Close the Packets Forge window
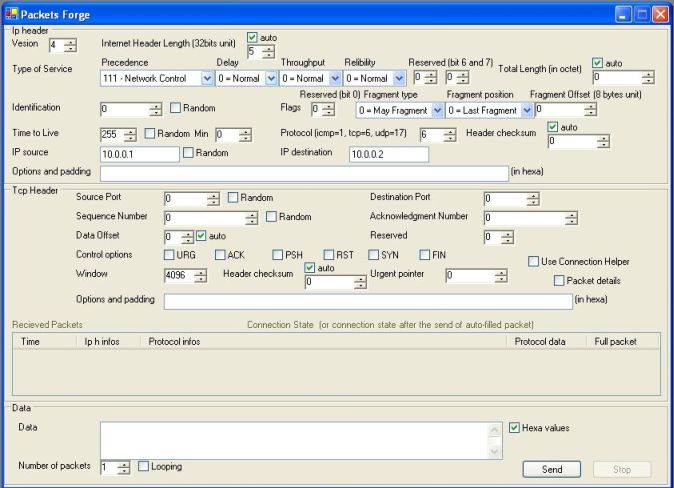 [660, 15]
